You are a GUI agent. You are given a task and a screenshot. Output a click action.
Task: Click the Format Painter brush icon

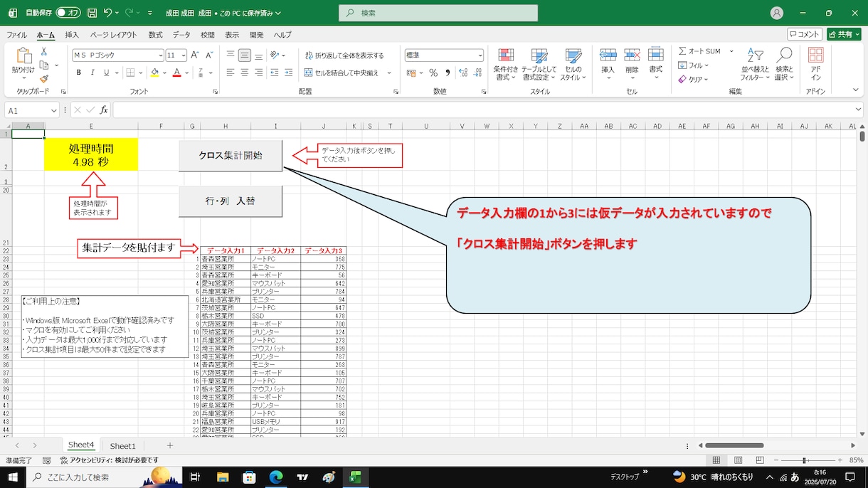tap(43, 78)
